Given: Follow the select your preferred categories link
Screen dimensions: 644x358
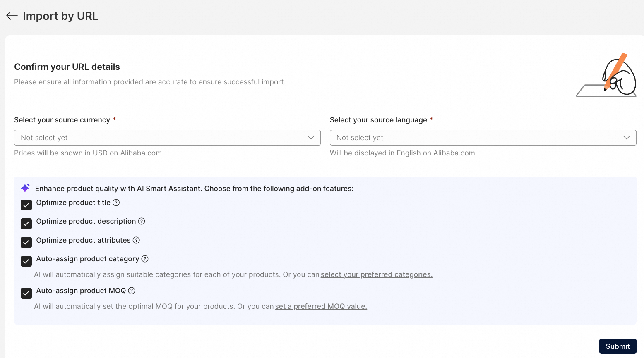Looking at the screenshot, I should point(377,274).
